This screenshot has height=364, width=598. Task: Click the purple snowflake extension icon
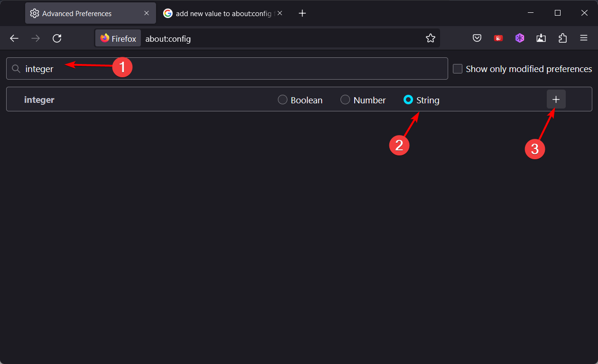[520, 38]
